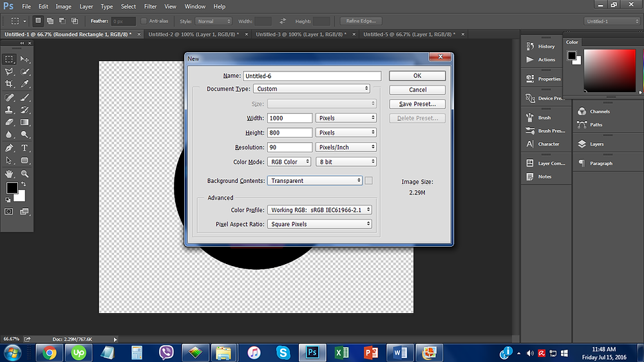Open the Background Contents dropdown
This screenshot has height=362, width=644.
[x=315, y=181]
